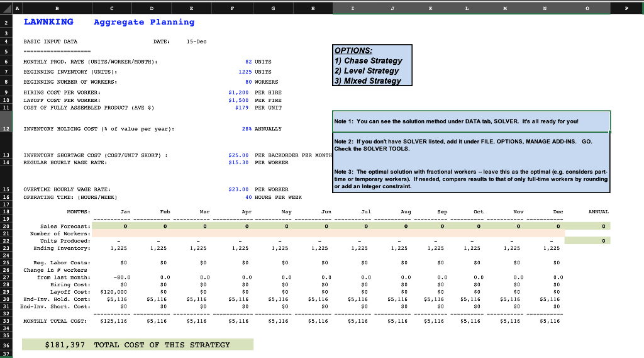This screenshot has width=644, height=358.
Task: Click the Aggregate Planning heading
Action: tap(144, 22)
